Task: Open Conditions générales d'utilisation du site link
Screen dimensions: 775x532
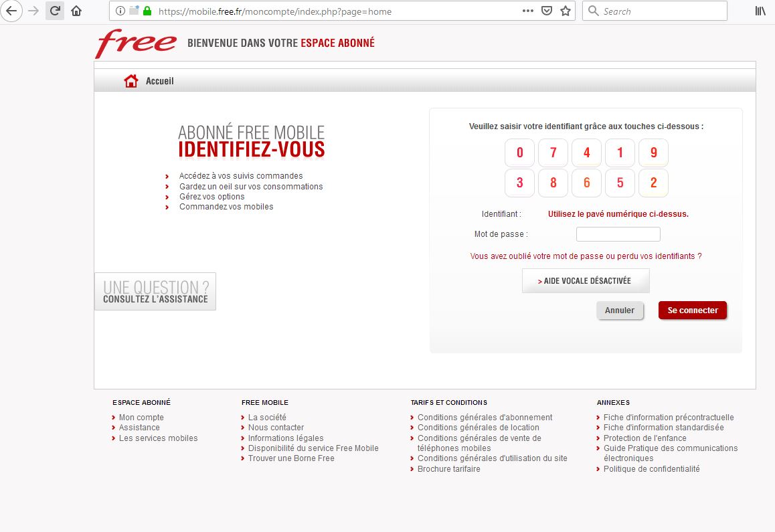Action: pyautogui.click(x=493, y=458)
